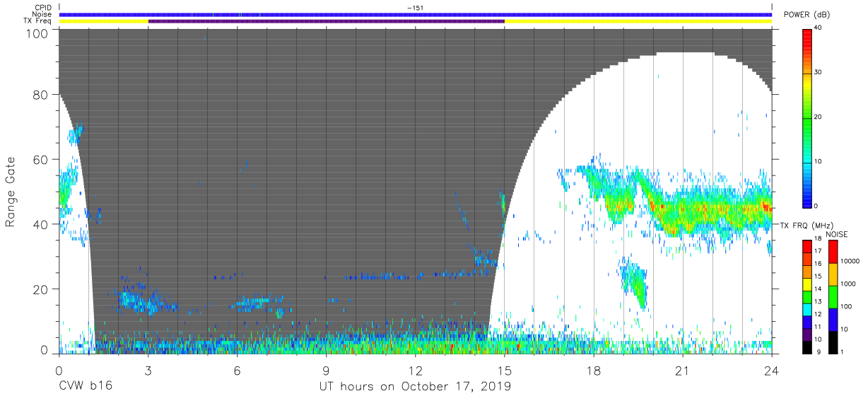Image resolution: width=868 pixels, height=401 pixels.
Task: Click the '18' TX frequency legend value
Action: pyautogui.click(x=819, y=239)
